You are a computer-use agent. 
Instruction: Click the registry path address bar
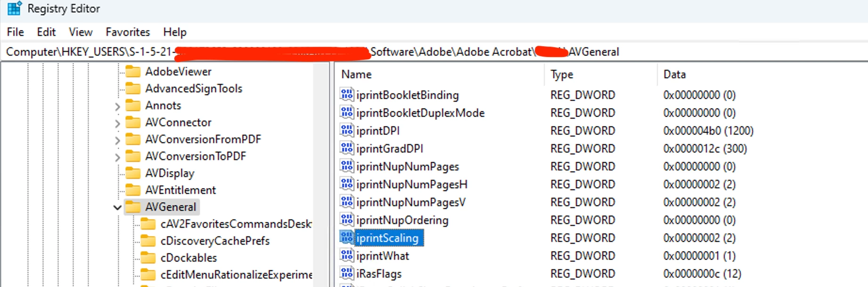pos(434,52)
